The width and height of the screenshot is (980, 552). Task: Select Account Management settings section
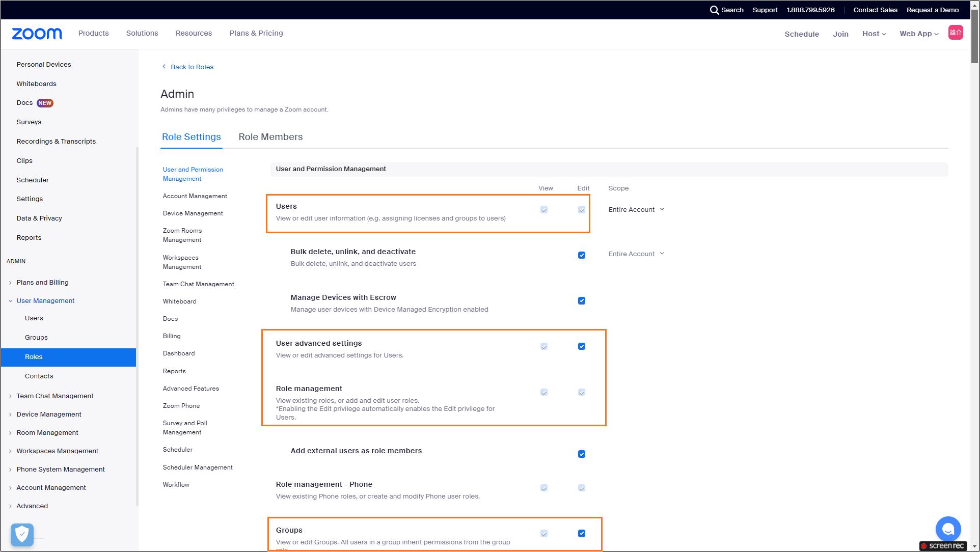click(x=195, y=196)
